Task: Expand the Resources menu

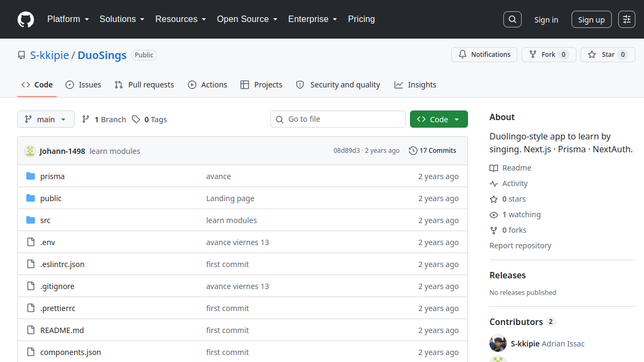Action: click(181, 19)
